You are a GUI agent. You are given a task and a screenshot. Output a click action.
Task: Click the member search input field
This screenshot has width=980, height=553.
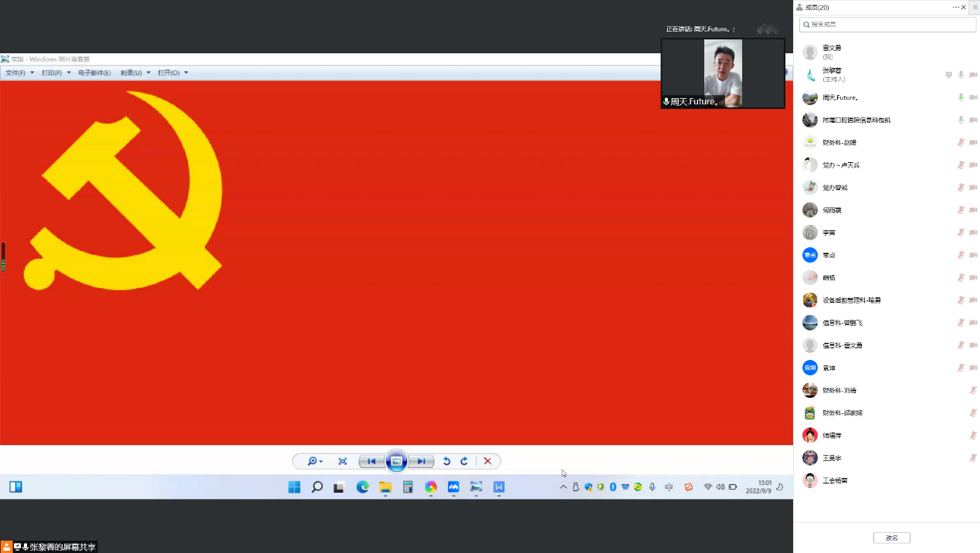pyautogui.click(x=888, y=25)
